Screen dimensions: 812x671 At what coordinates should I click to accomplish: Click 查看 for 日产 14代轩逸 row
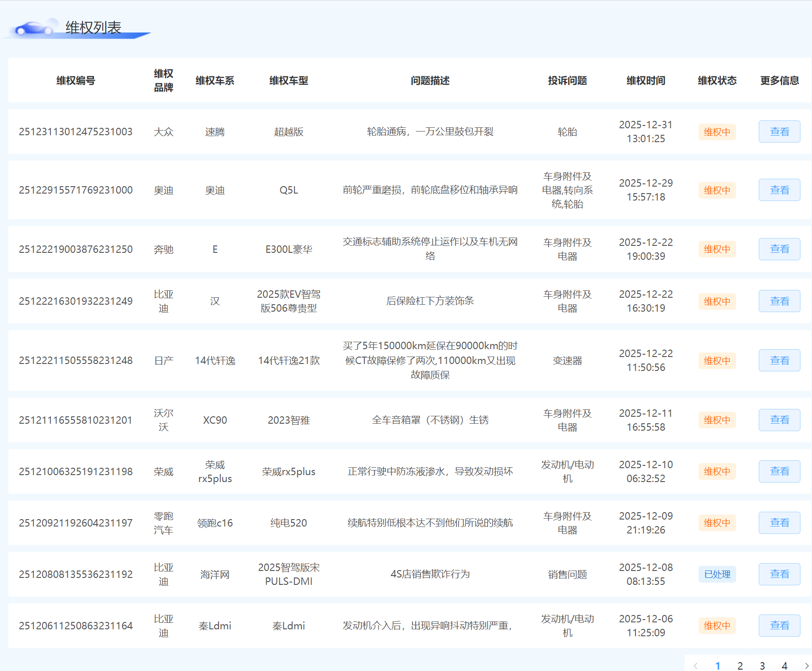(779, 360)
